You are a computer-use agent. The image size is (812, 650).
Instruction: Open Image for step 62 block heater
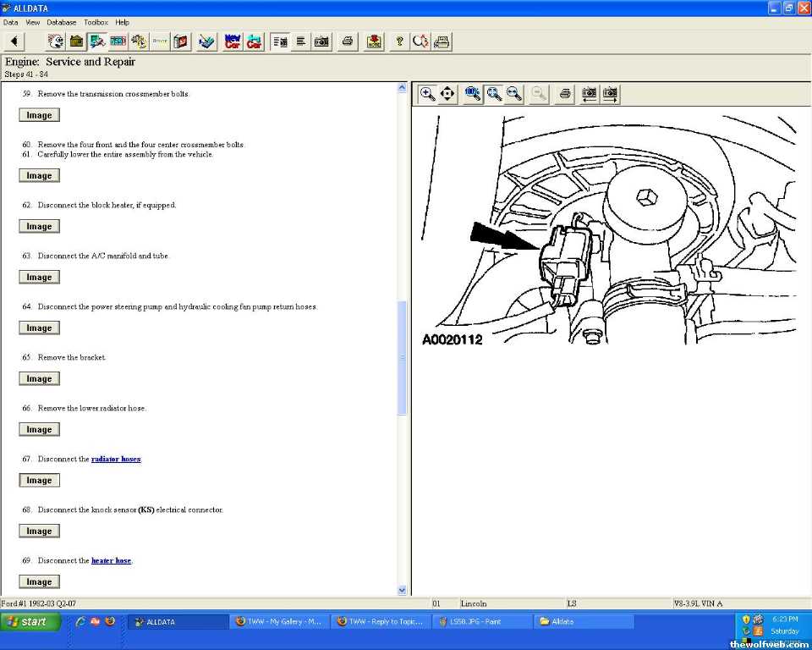tap(39, 226)
